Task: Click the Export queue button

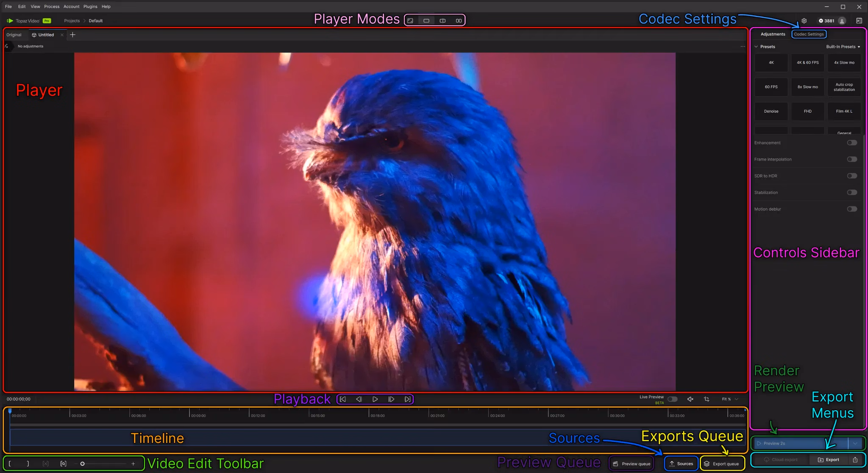Action: pyautogui.click(x=722, y=464)
